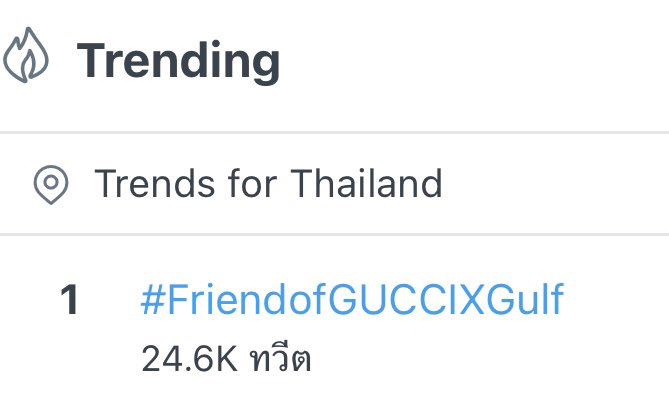669x412 pixels.
Task: Click the Trends for Thailand label
Action: 268,184
